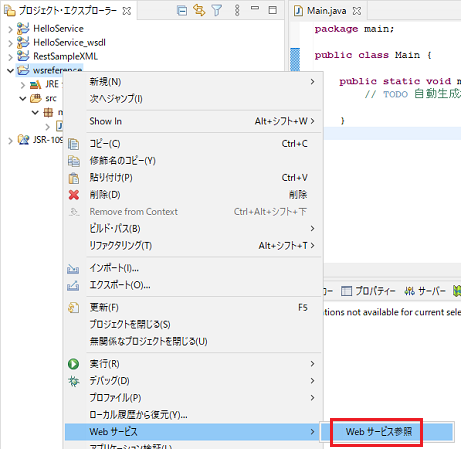This screenshot has width=461, height=449.
Task: Select the RestSampleXML tree item
Action: point(65,56)
